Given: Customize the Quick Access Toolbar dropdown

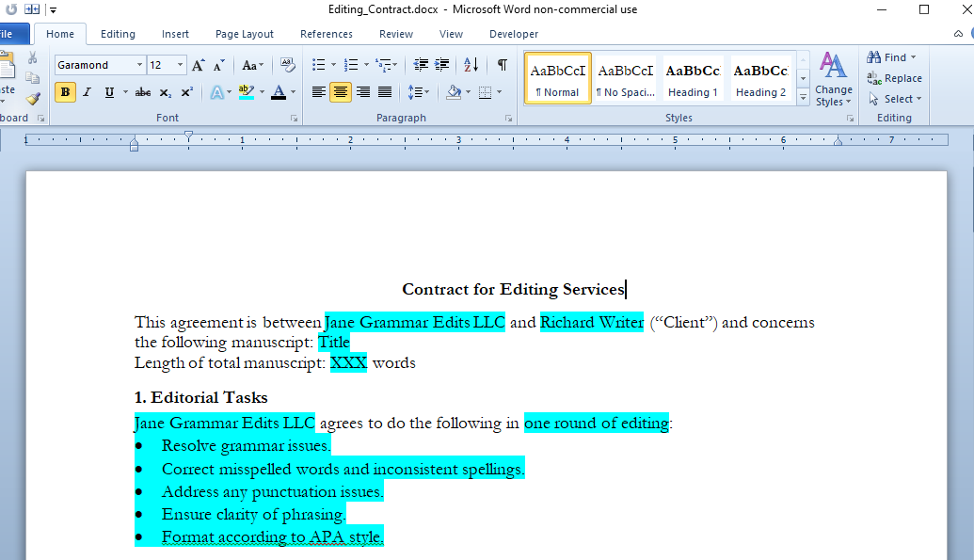Looking at the screenshot, I should (54, 10).
